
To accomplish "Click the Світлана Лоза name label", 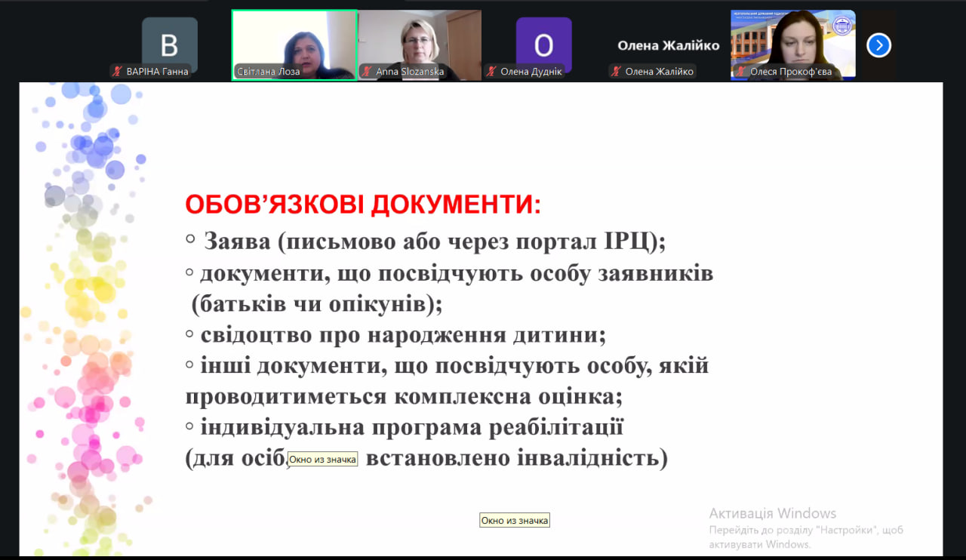I will click(x=269, y=72).
